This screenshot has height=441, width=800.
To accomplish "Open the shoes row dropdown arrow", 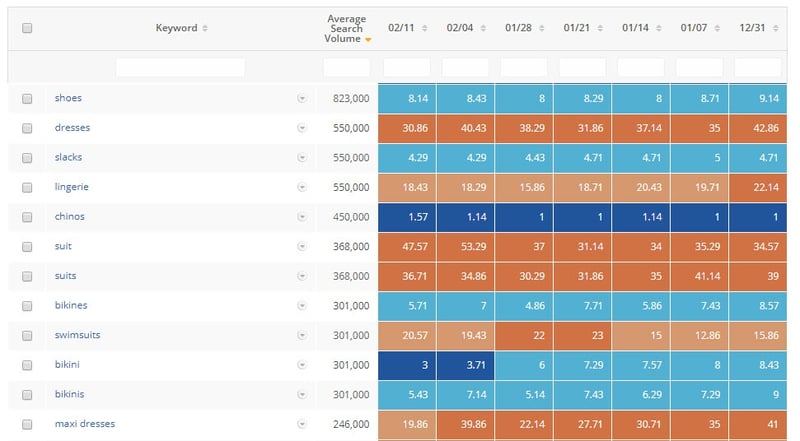I will point(302,99).
